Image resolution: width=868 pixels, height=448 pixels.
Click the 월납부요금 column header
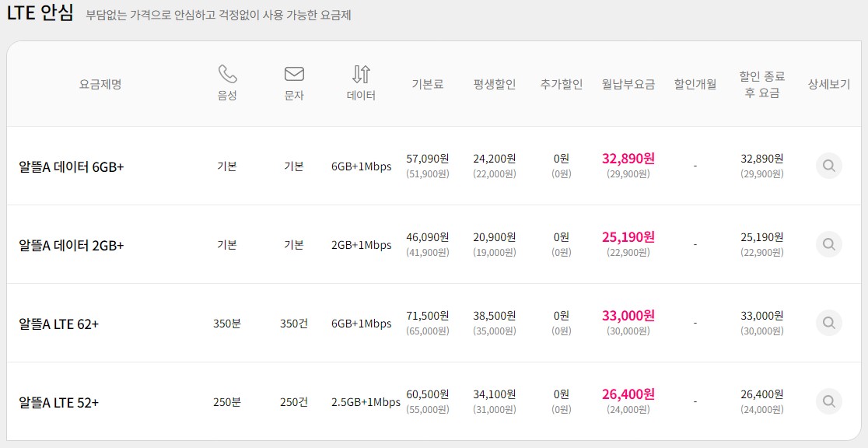628,84
